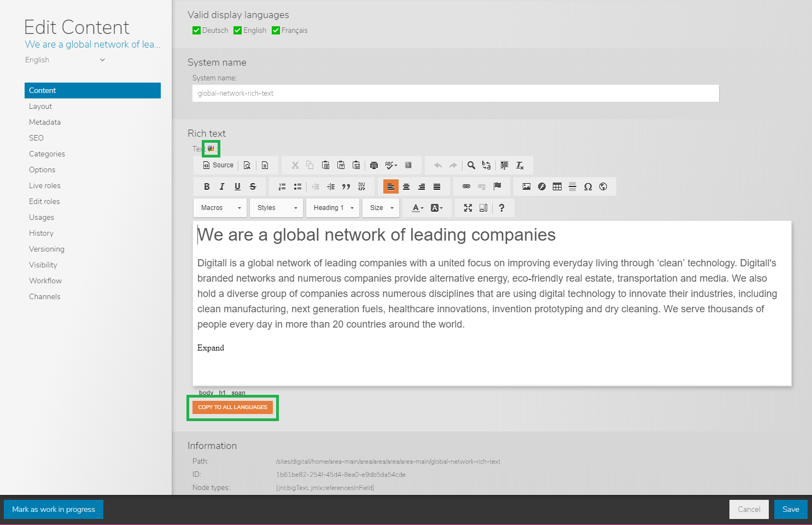
Task: Toggle the Français language checkbox
Action: pyautogui.click(x=276, y=31)
